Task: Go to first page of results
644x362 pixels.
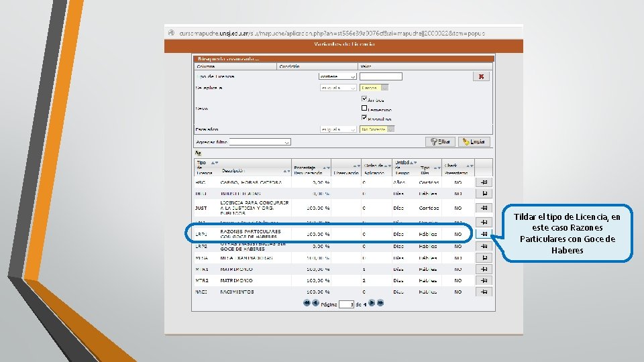Action: point(307,303)
